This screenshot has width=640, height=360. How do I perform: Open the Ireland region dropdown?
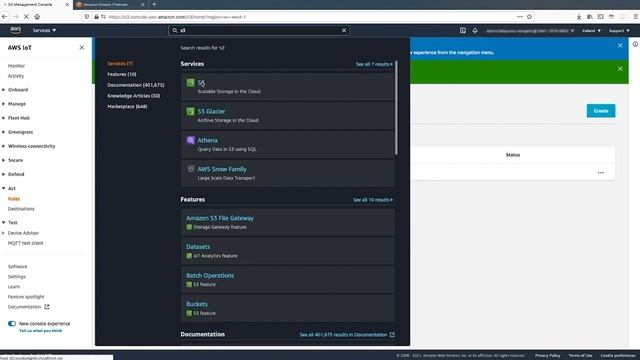[591, 31]
